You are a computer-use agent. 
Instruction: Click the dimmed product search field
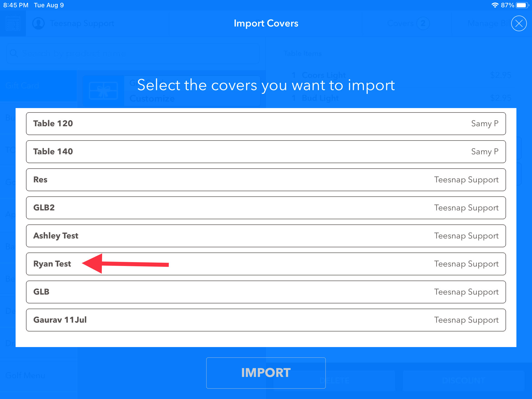133,54
